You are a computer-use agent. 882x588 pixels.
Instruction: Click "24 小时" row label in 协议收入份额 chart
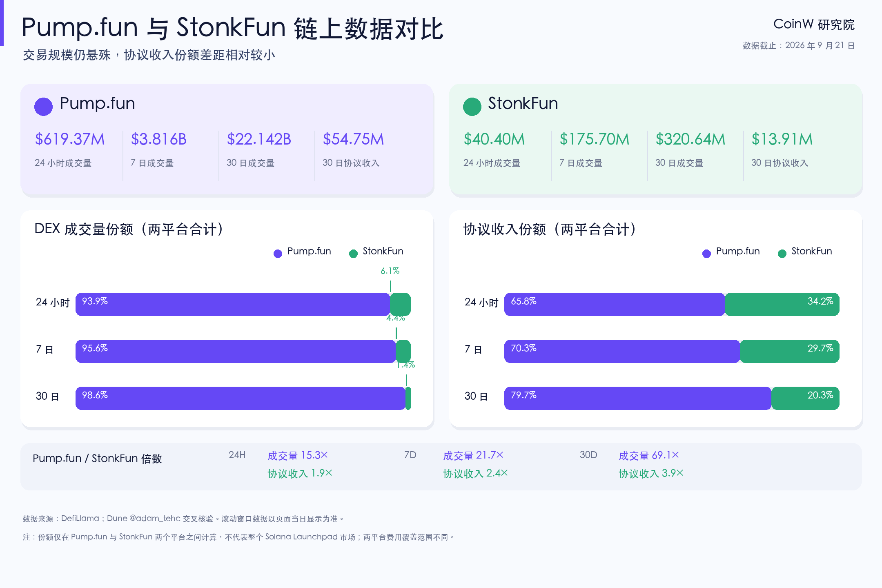[482, 303]
